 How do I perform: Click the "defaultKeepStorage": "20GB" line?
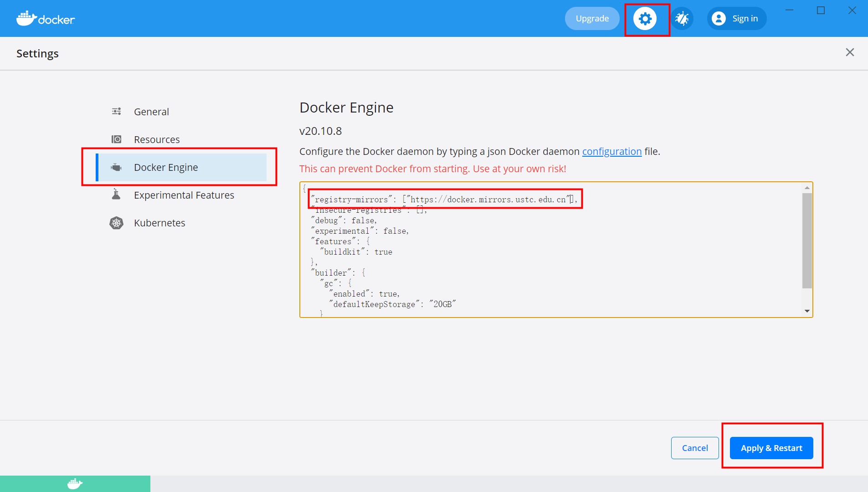coord(392,304)
